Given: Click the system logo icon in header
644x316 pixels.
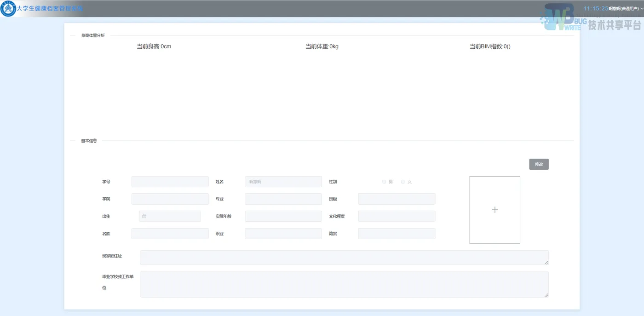Looking at the screenshot, I should [x=8, y=9].
